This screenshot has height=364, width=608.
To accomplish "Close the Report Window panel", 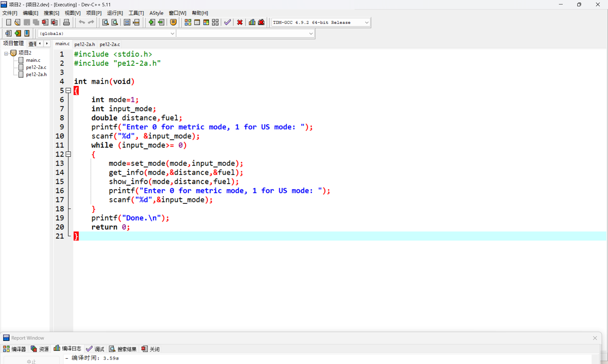I will [x=595, y=338].
